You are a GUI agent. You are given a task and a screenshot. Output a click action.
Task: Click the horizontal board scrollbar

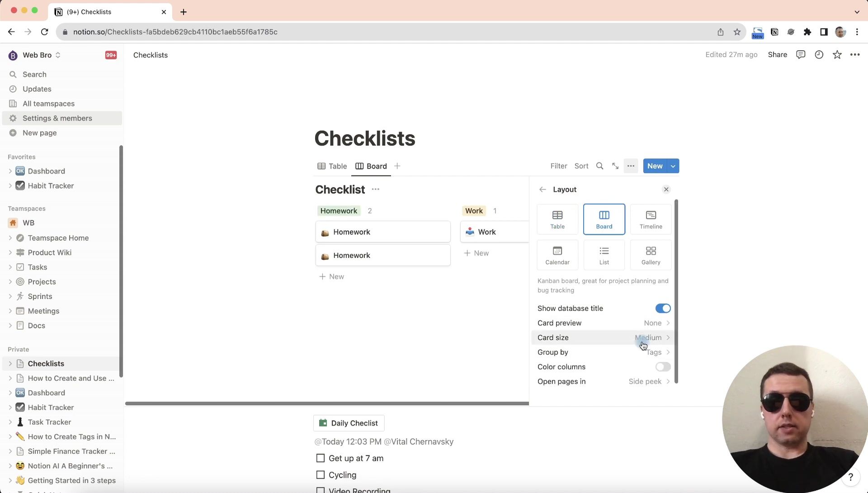point(327,403)
